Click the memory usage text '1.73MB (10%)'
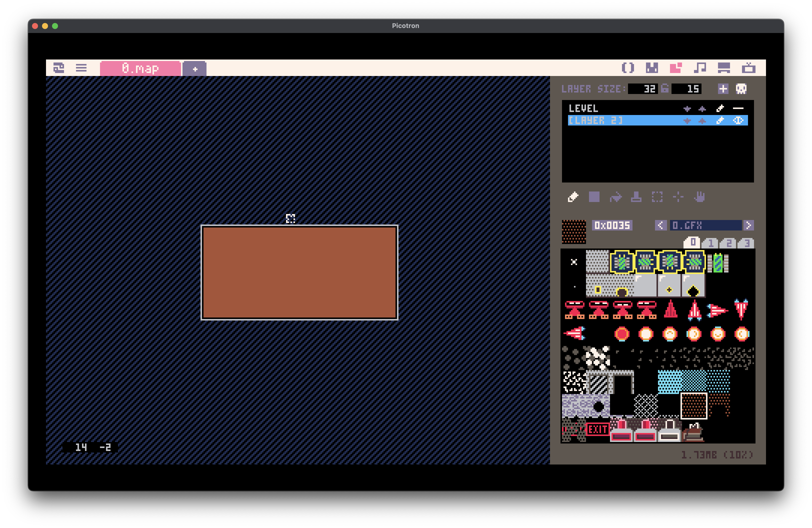Image resolution: width=812 pixels, height=528 pixels. coord(717,455)
